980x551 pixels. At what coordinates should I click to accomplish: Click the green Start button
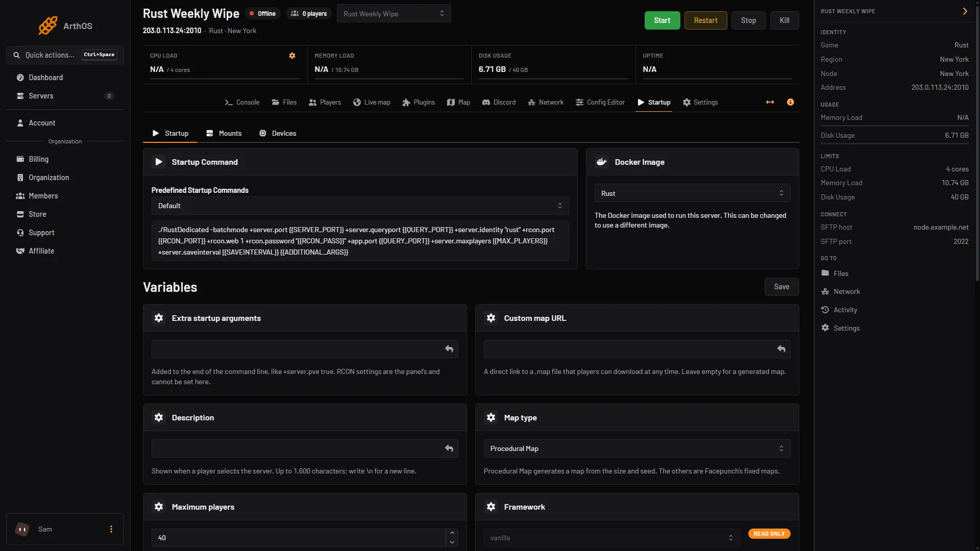tap(662, 20)
